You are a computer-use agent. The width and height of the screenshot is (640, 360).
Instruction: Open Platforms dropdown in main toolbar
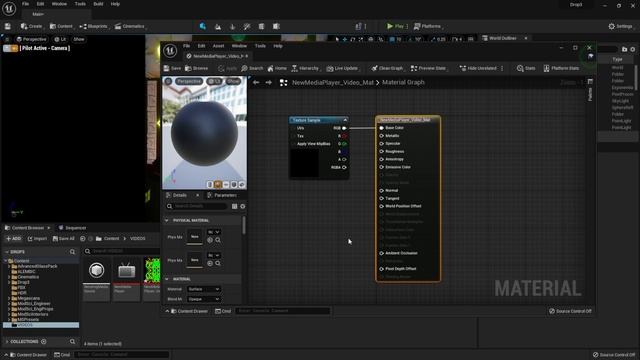coord(428,26)
